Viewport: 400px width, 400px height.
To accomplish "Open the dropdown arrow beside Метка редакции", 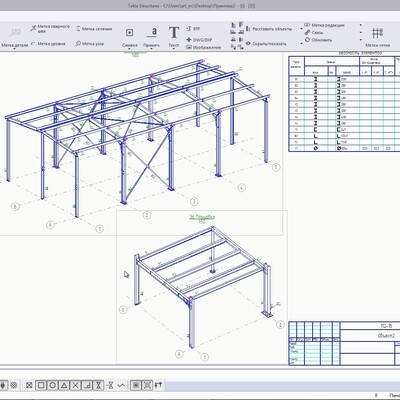I will pos(361,25).
